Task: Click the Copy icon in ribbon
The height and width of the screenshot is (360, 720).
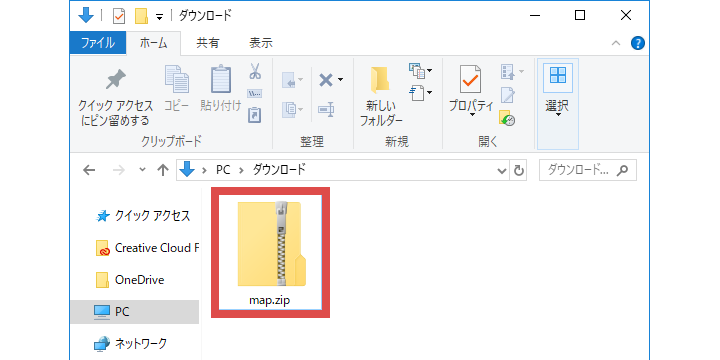Action: coord(177,79)
